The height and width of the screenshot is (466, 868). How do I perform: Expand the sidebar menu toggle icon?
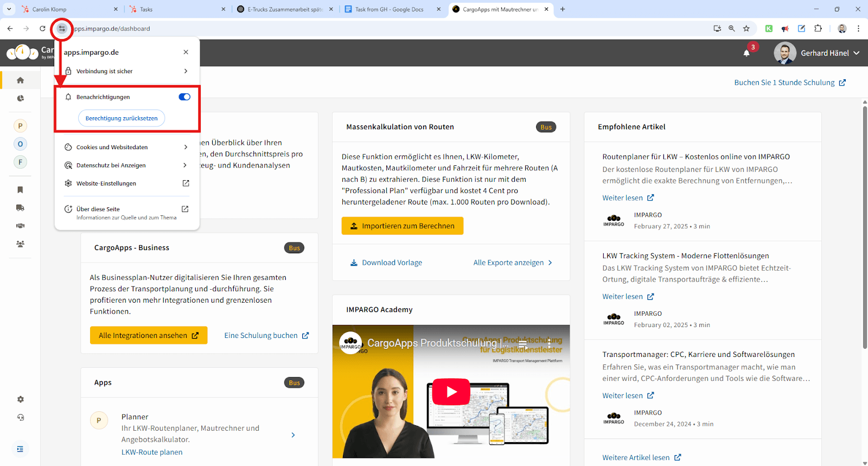[20, 449]
